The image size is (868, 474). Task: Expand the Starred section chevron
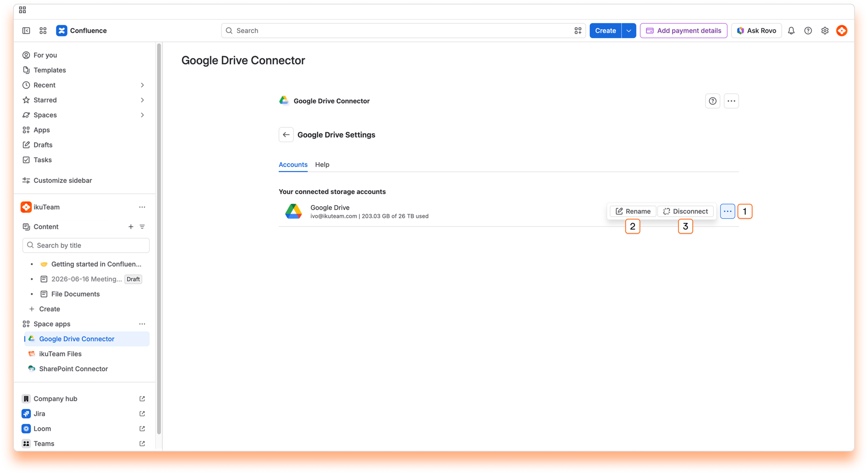[142, 100]
